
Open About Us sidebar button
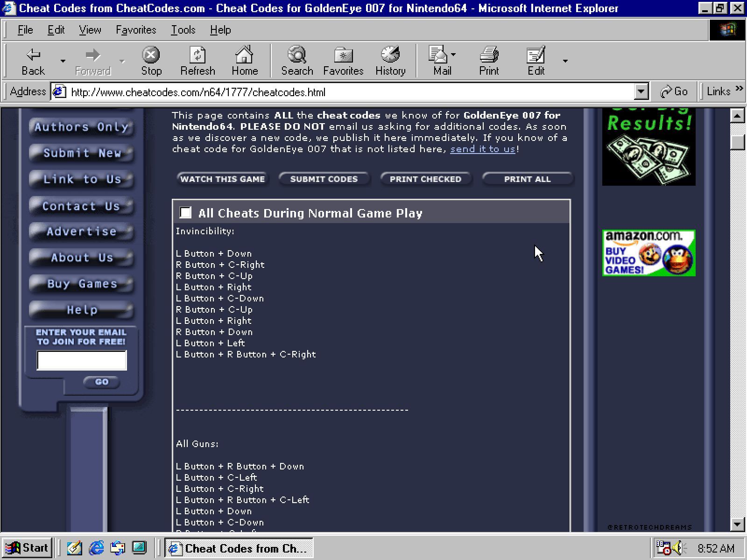tap(81, 258)
